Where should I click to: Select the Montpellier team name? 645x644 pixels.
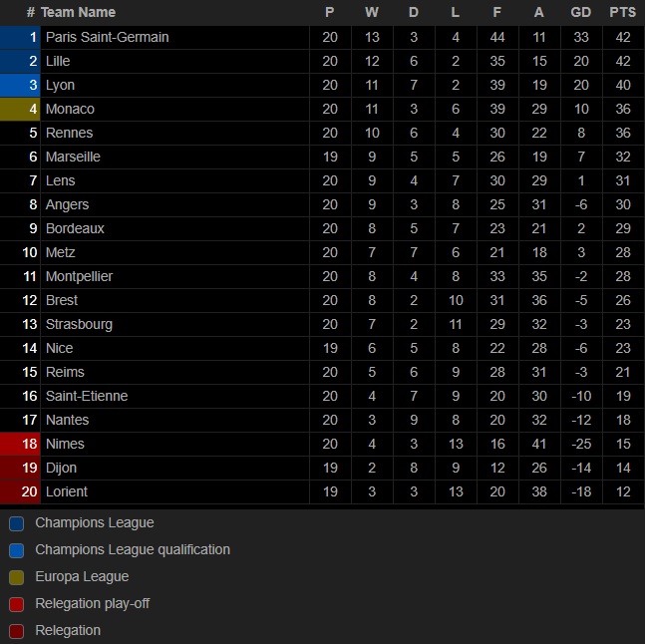tap(79, 276)
